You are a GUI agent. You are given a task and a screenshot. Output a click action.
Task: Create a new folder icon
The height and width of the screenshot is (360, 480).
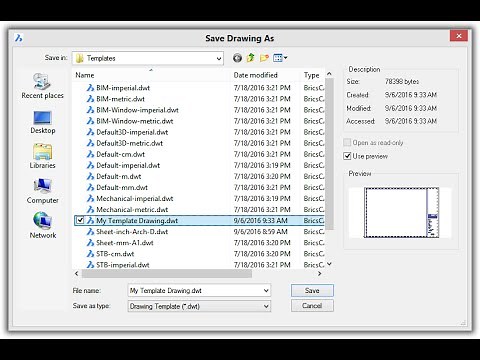pos(264,58)
